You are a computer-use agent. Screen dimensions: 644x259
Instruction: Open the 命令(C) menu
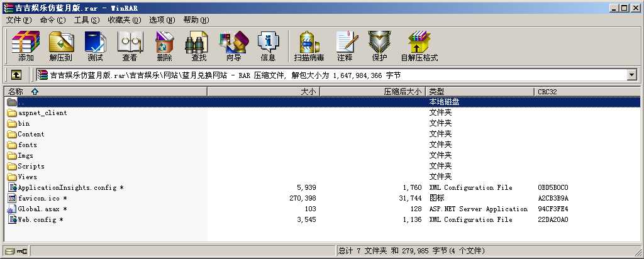coord(53,20)
